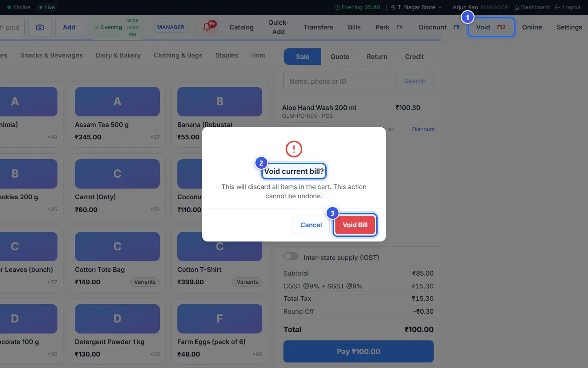The width and height of the screenshot is (588, 368).
Task: Toggle Inter-state supply (IGST) switch
Action: click(291, 257)
